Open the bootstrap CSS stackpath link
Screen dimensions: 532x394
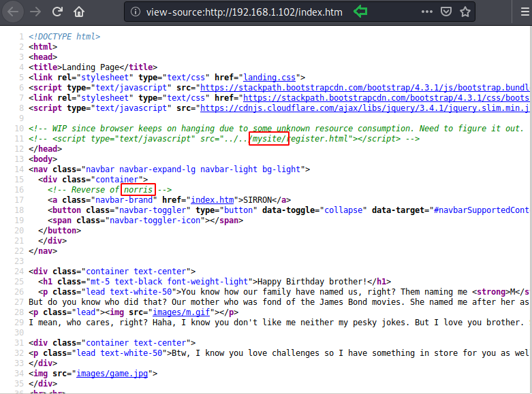[x=386, y=98]
